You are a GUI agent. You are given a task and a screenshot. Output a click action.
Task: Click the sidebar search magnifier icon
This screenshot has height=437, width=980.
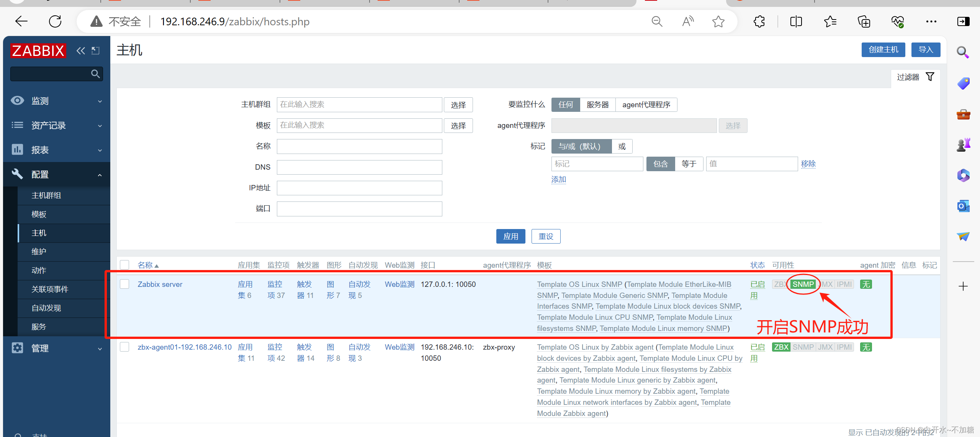[95, 74]
